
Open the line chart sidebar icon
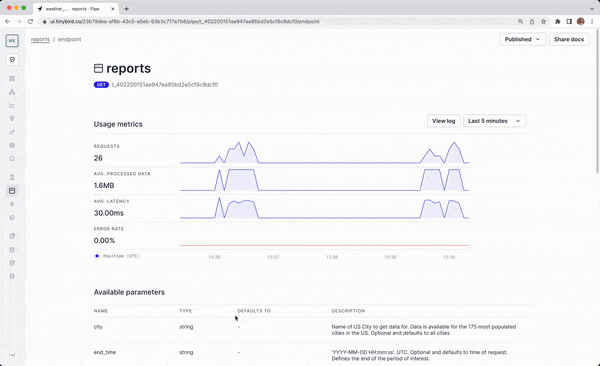[12, 105]
